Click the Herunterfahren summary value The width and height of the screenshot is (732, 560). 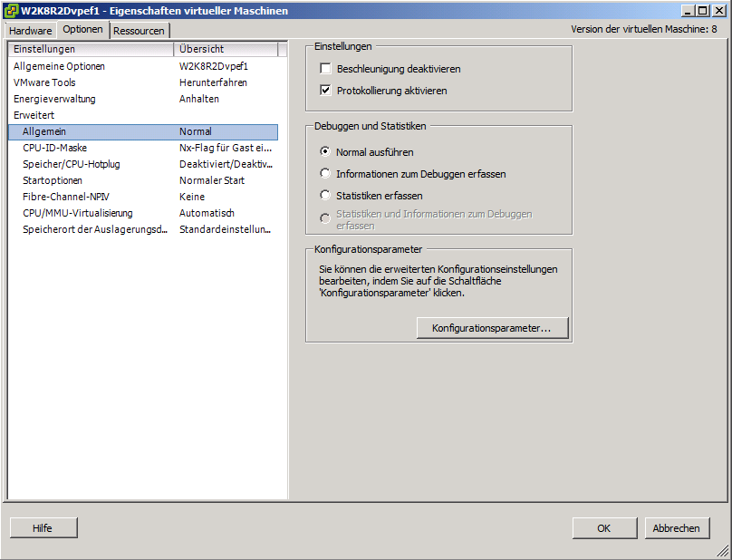(x=213, y=82)
